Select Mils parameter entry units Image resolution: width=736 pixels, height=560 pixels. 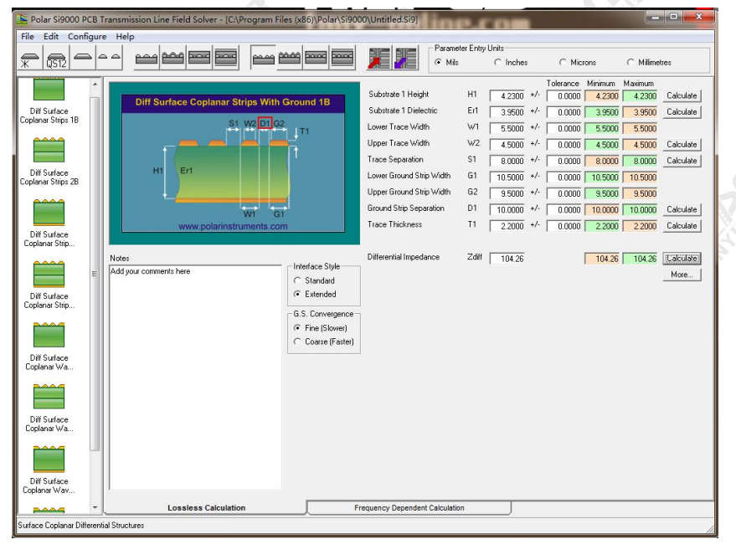pos(447,63)
